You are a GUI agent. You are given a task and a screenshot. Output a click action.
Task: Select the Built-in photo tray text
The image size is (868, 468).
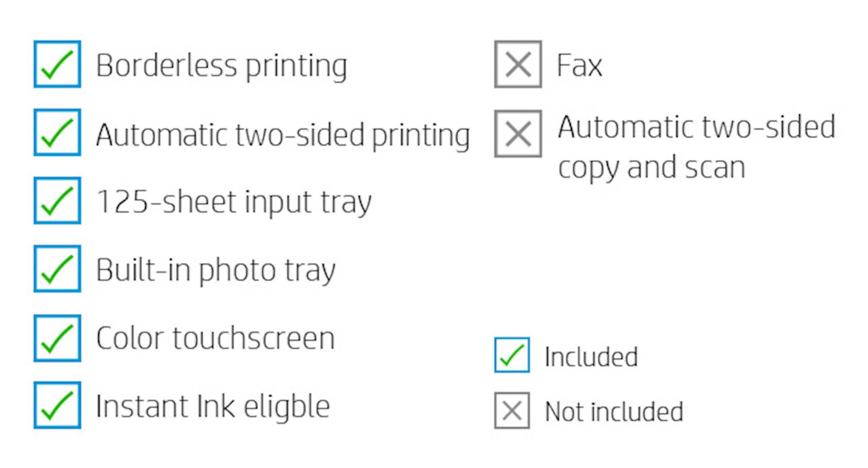[x=216, y=270]
